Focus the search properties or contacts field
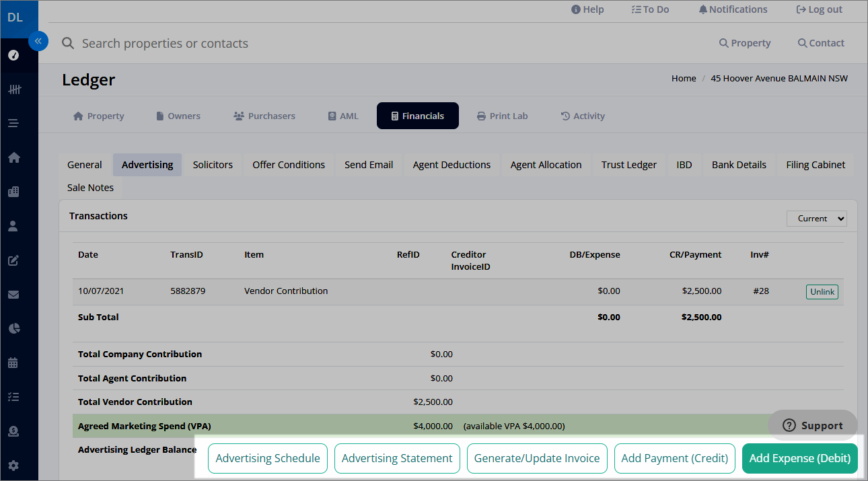Screen dimensions: 868x481 click(165, 43)
